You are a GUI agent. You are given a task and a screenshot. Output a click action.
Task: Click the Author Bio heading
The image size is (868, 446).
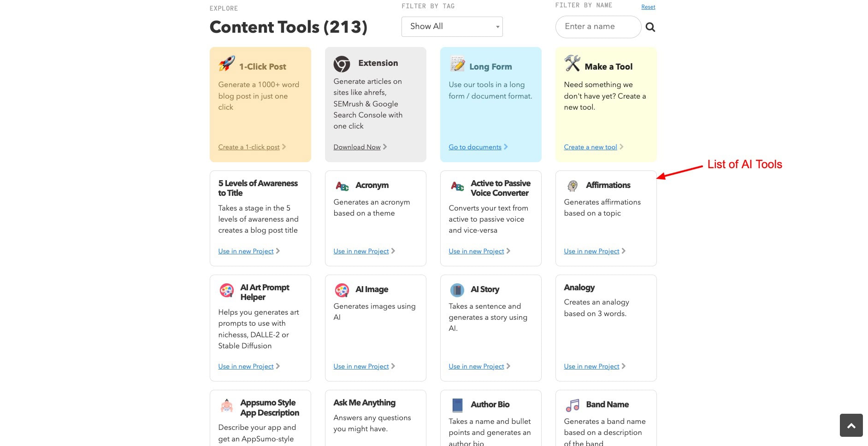(x=490, y=405)
